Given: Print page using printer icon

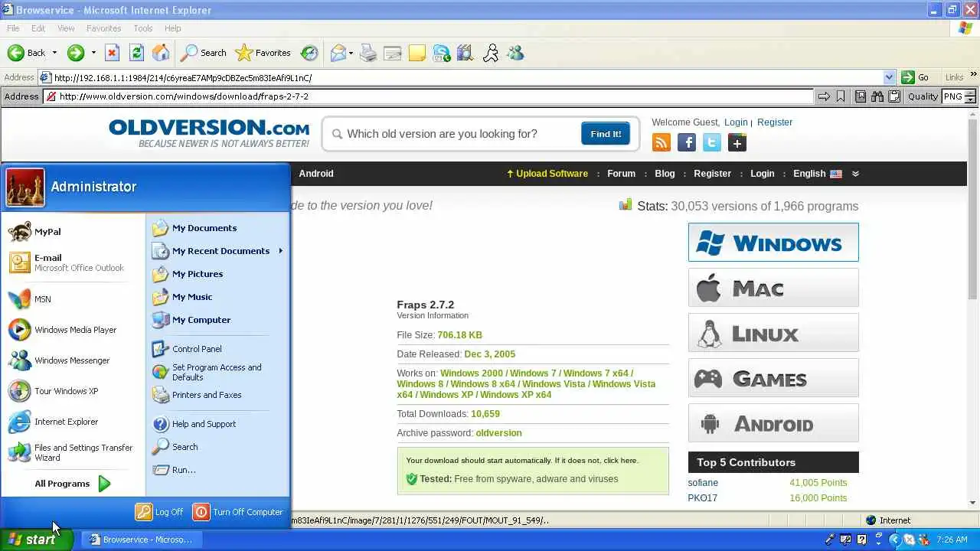Looking at the screenshot, I should click(368, 53).
